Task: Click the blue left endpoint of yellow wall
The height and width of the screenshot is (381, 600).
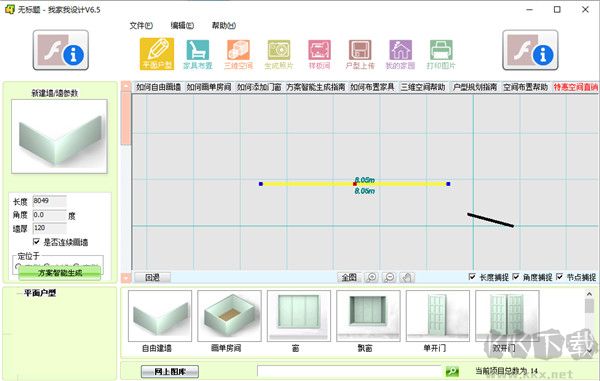Action: pyautogui.click(x=261, y=184)
